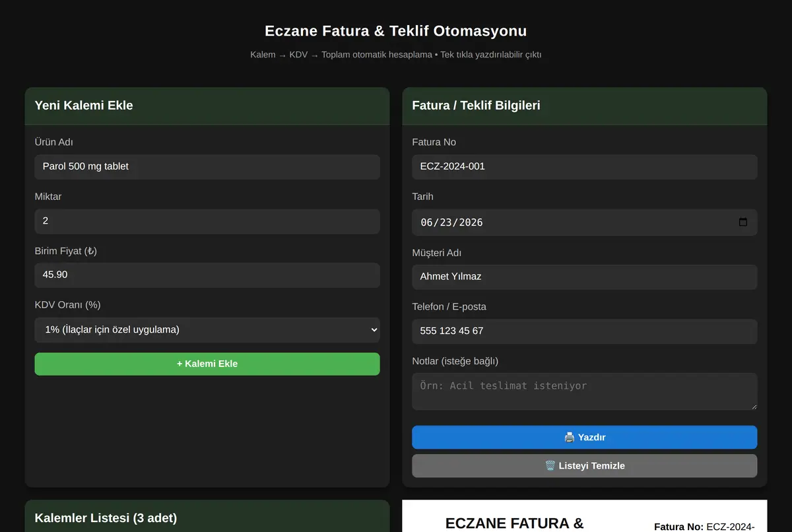Click the Birim Fiyat input field
This screenshot has height=532, width=792.
(207, 275)
